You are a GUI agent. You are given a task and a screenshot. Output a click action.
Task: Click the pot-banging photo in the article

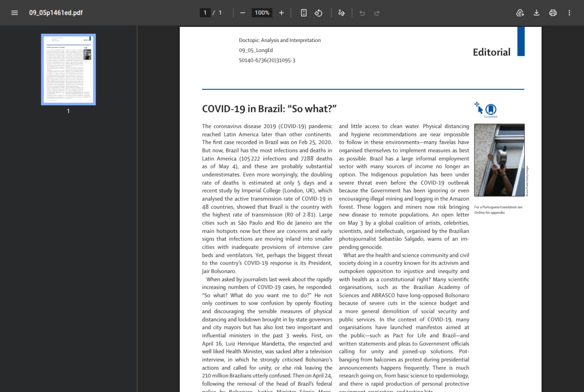[499, 160]
